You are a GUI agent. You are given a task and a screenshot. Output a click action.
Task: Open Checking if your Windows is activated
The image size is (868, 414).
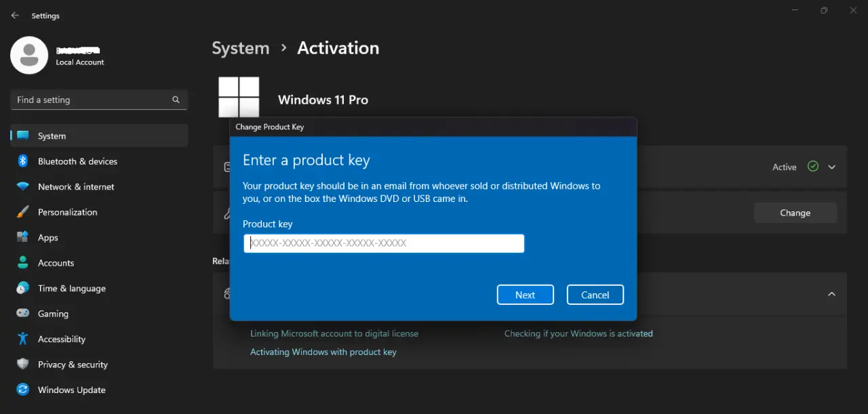(578, 333)
